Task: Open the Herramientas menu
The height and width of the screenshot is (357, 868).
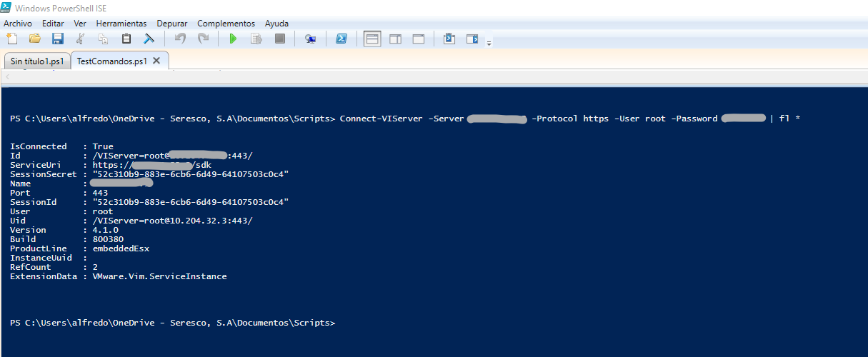Action: [x=121, y=24]
